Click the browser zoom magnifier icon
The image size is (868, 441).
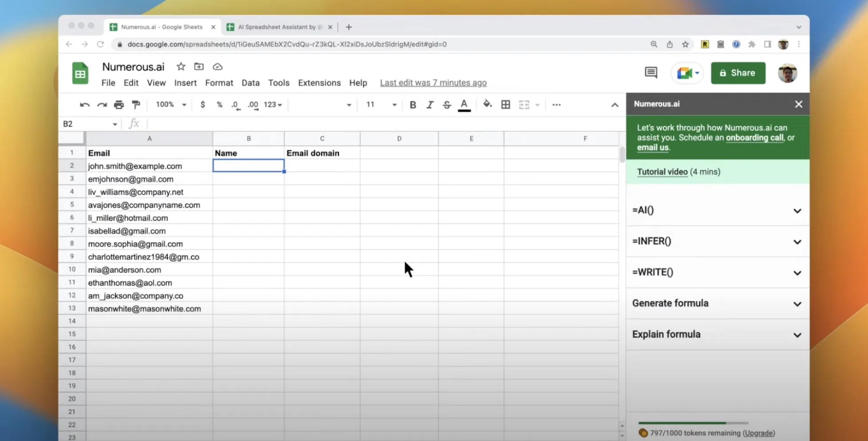(654, 44)
